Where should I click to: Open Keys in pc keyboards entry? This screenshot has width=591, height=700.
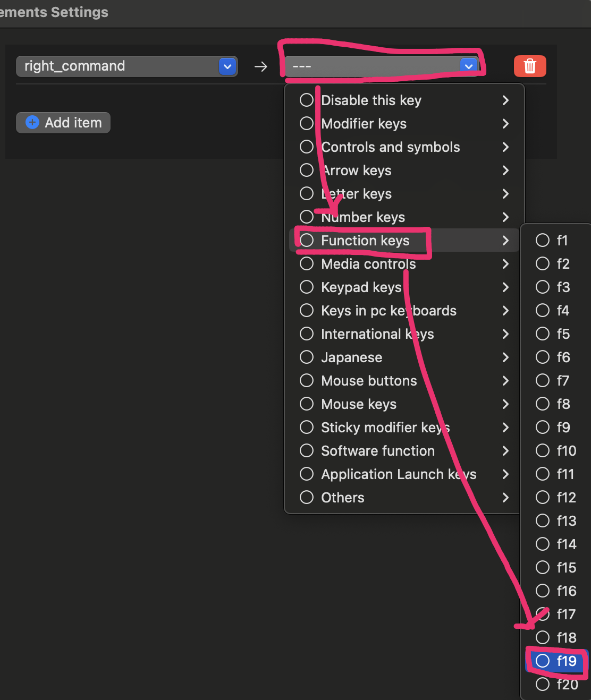[x=404, y=311]
